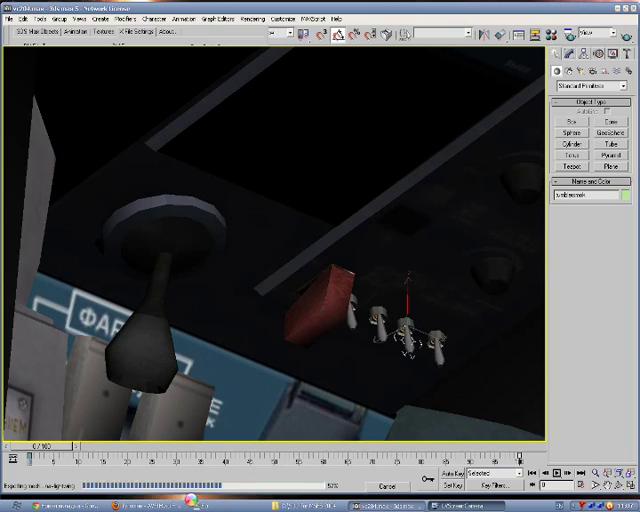Open the Animation toolbar tab

click(x=76, y=31)
